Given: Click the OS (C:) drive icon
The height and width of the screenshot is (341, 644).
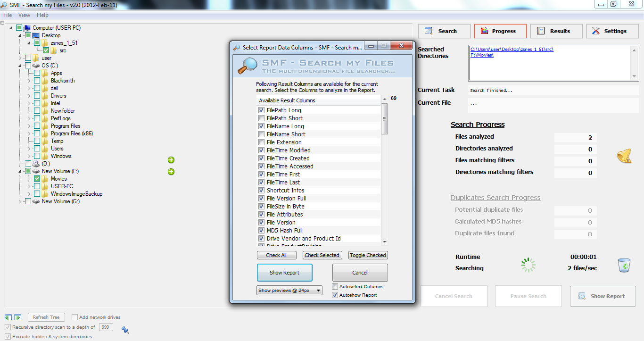Looking at the screenshot, I should click(36, 66).
